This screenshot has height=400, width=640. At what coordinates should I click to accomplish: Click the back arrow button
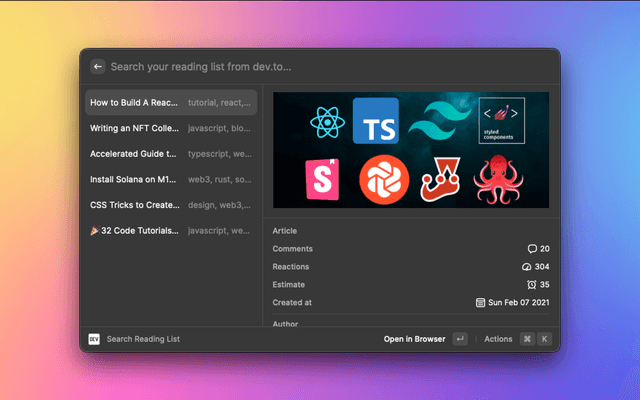[x=98, y=67]
